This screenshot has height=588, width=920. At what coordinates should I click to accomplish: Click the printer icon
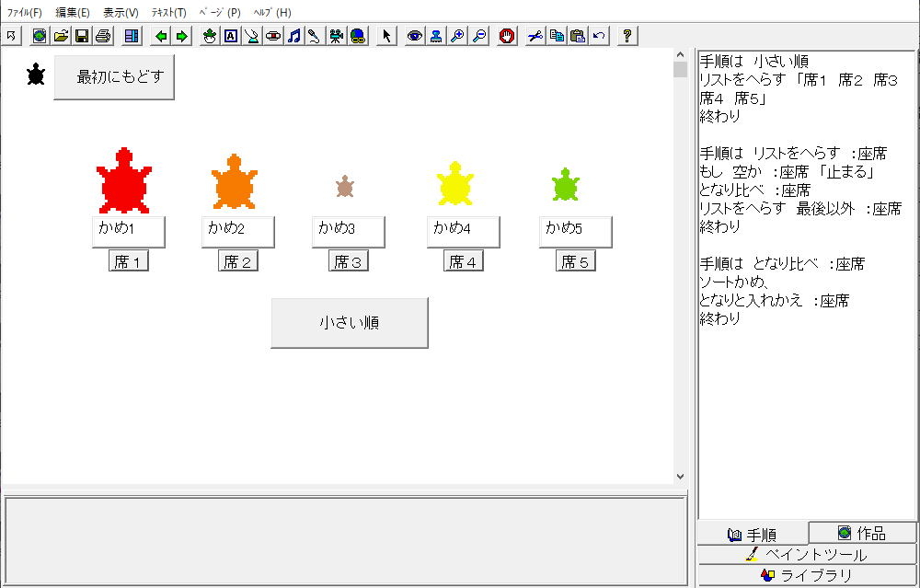(x=103, y=36)
